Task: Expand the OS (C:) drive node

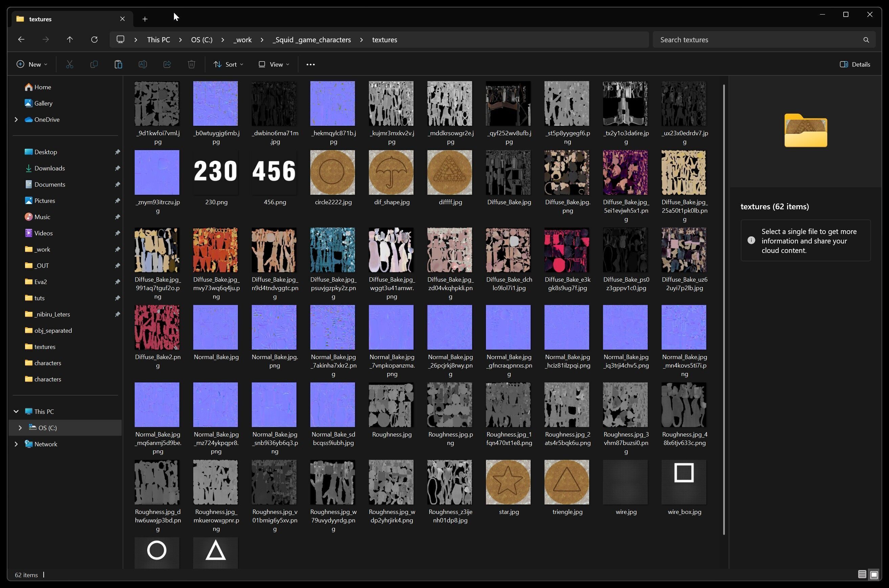Action: [20, 428]
